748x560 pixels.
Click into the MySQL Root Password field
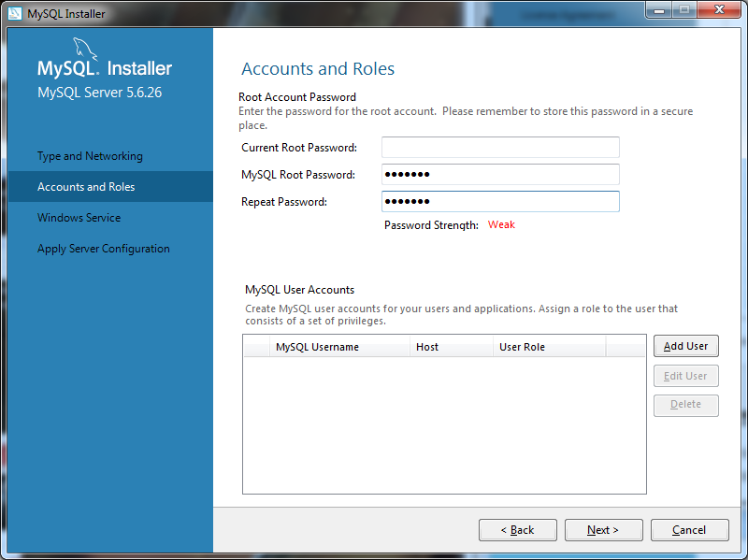click(500, 175)
